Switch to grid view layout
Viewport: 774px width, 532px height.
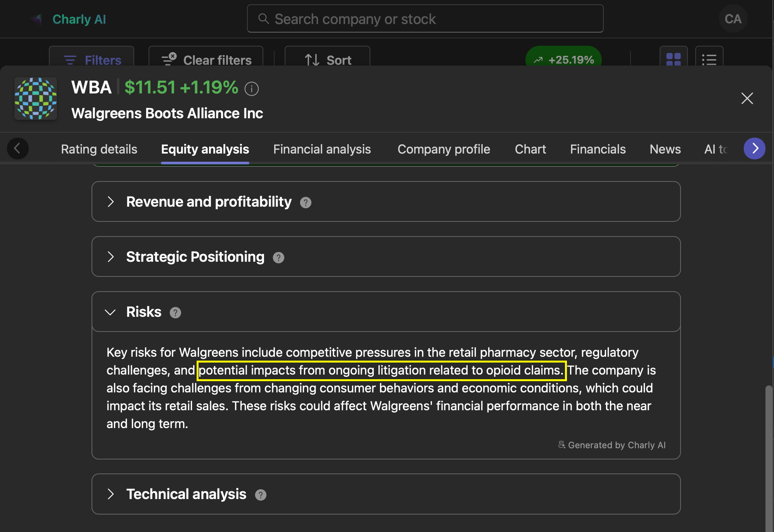point(674,59)
